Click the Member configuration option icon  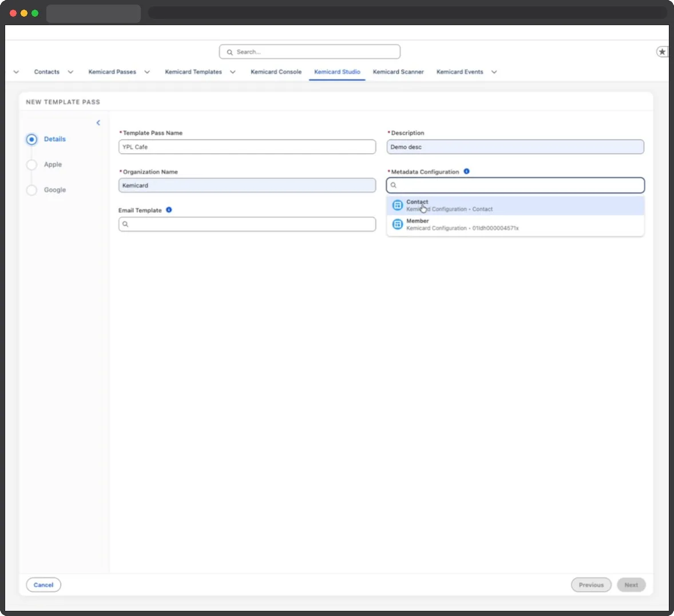[x=398, y=224]
